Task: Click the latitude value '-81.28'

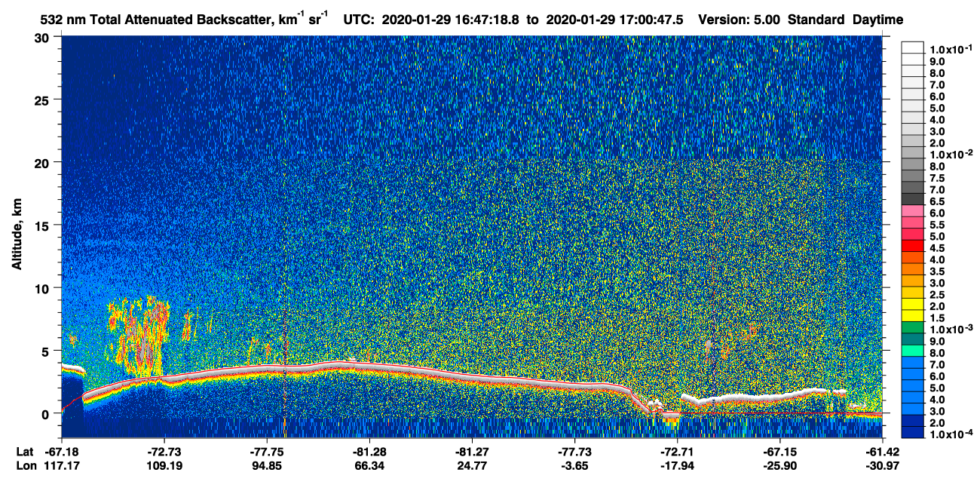Action: [x=370, y=451]
